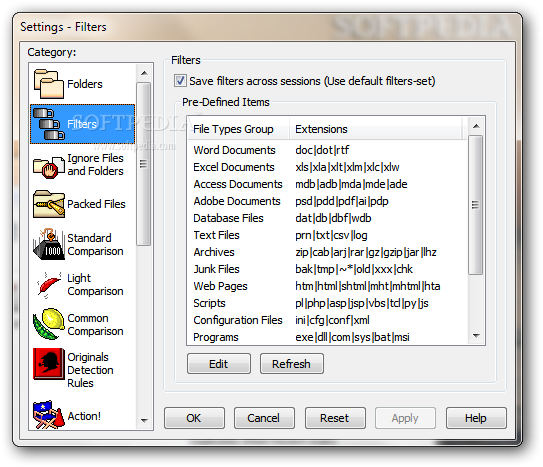This screenshot has height=467, width=543.
Task: Select Standard Comparison weight icon
Action: click(x=48, y=244)
